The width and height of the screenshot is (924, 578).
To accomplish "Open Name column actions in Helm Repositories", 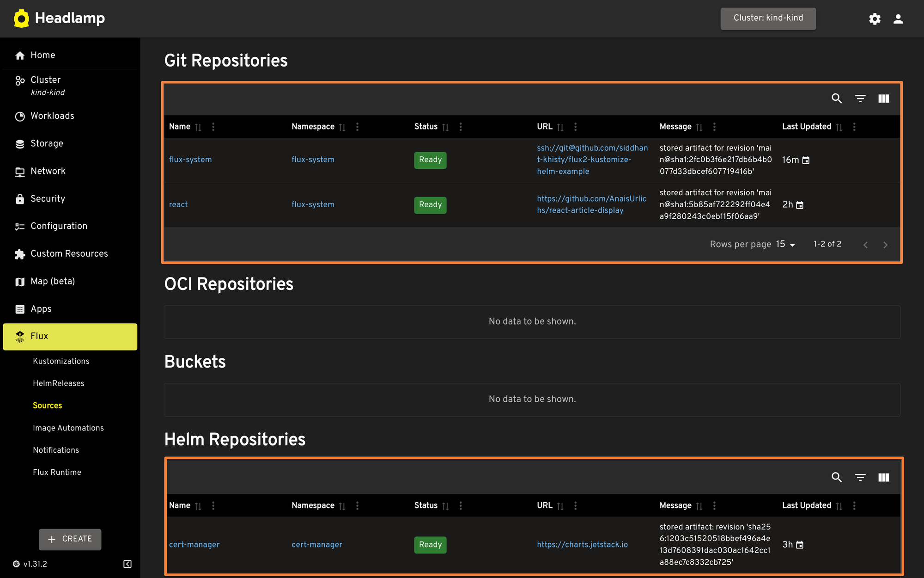I will [x=213, y=506].
